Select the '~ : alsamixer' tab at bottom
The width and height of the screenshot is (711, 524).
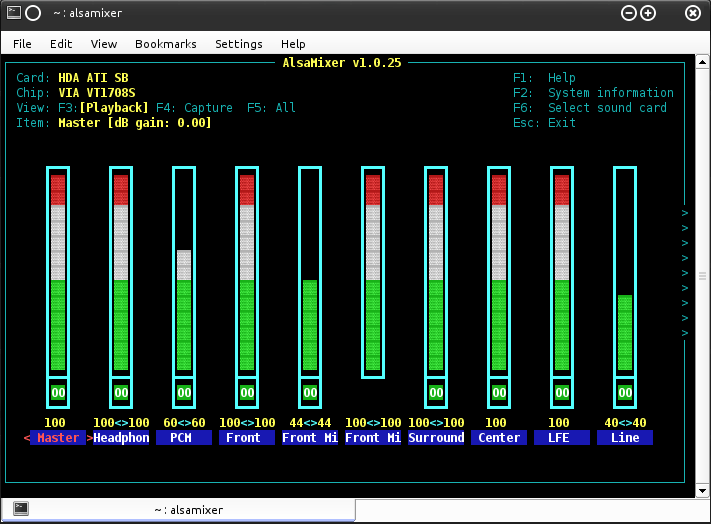(x=178, y=510)
